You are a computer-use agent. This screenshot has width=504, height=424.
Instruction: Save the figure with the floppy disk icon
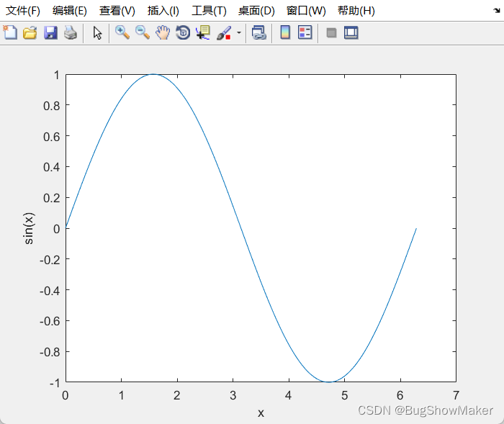(x=50, y=33)
